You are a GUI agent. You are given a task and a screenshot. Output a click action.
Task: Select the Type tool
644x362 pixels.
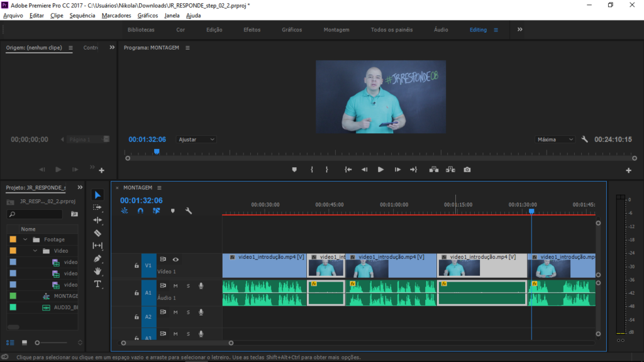click(97, 284)
